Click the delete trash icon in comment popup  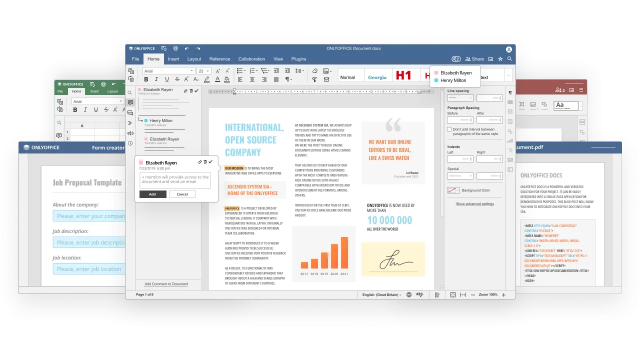pos(205,162)
